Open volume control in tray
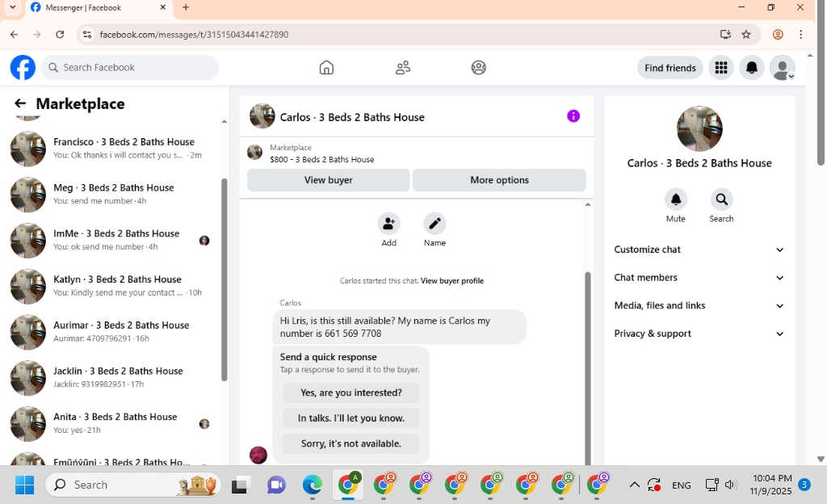The image size is (827, 504). 730,485
